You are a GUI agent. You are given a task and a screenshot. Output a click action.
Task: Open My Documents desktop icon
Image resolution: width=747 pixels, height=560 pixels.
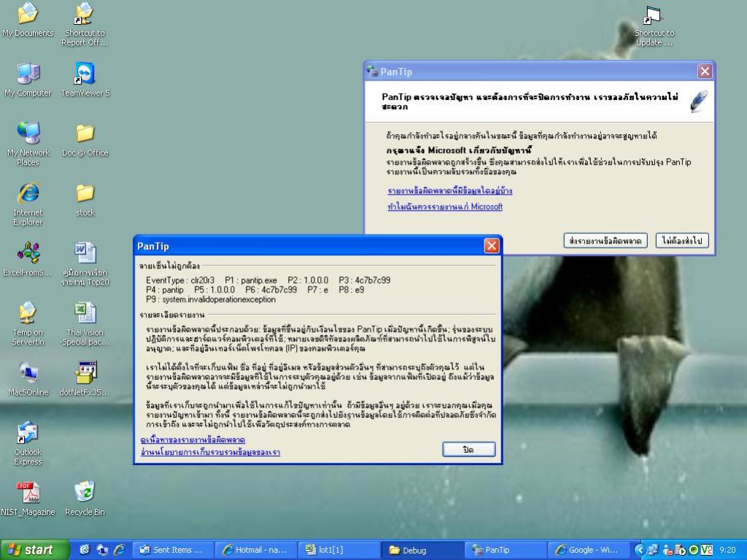28,19
